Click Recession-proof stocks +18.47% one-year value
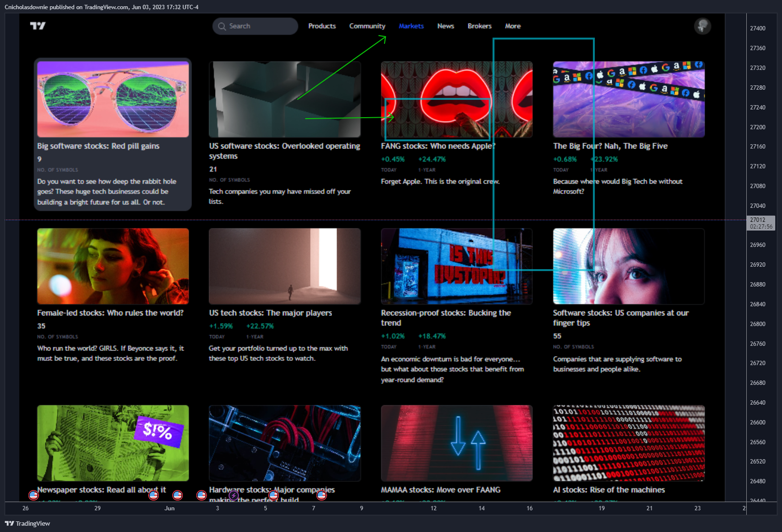This screenshot has height=532, width=782. [432, 336]
